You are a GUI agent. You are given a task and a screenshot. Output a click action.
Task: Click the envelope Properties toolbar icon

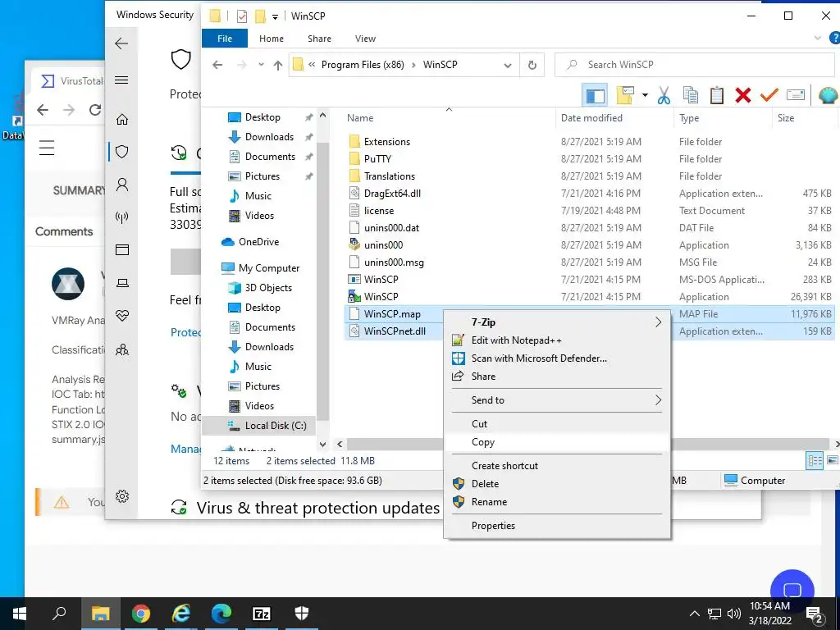[x=796, y=95]
